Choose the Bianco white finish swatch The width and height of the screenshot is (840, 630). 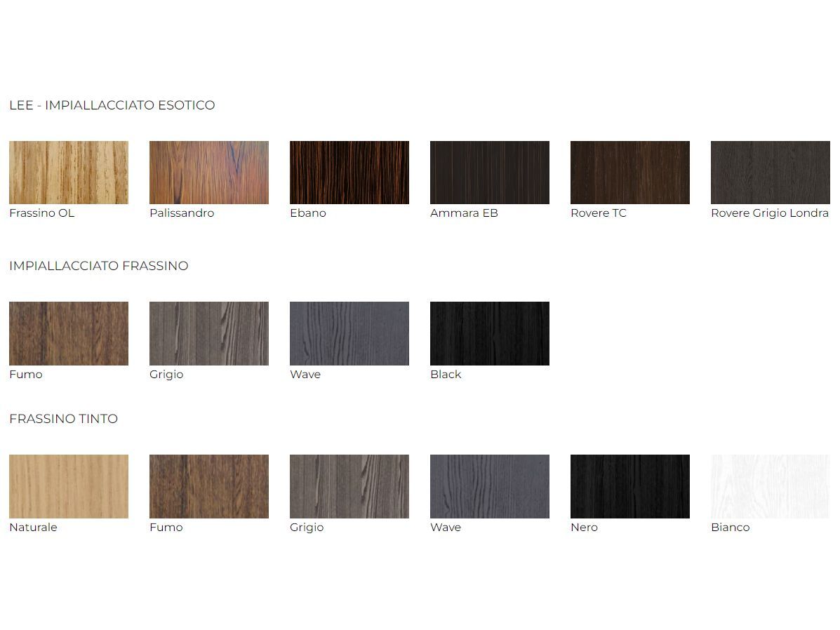pos(770,486)
